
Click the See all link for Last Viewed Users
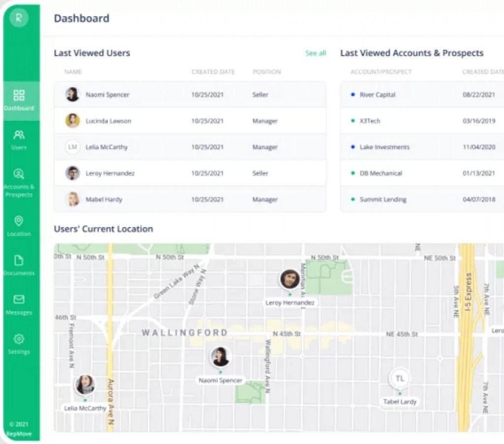tap(315, 53)
